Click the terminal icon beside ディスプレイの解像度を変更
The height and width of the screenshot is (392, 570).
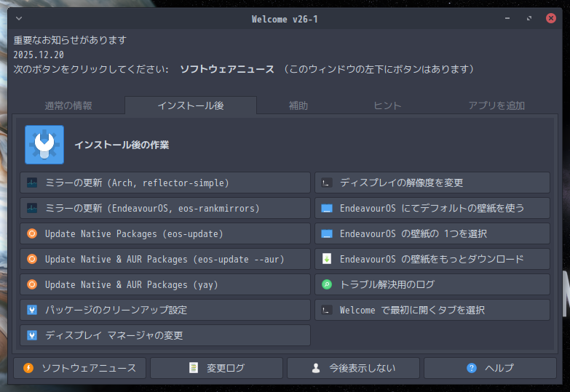coord(327,183)
